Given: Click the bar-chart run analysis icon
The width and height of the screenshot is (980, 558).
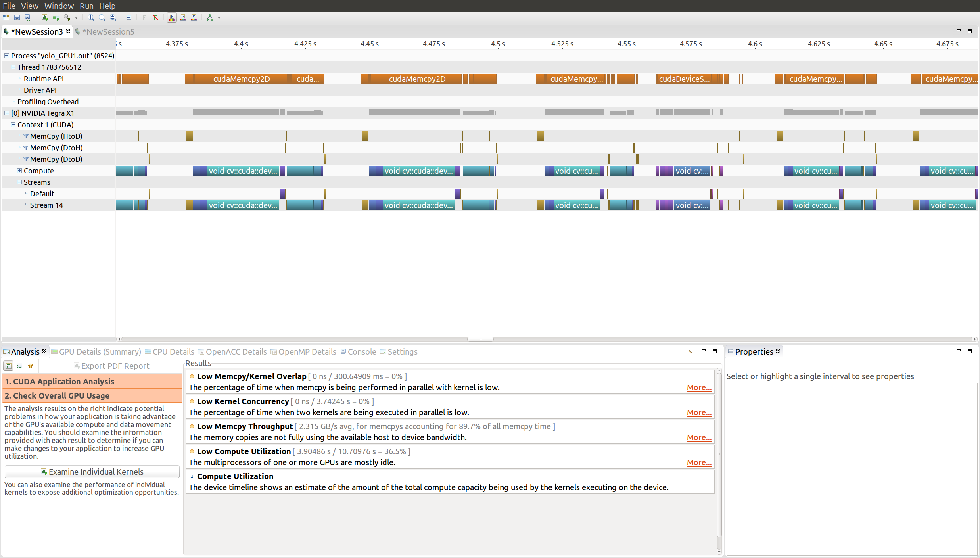Looking at the screenshot, I should (45, 17).
